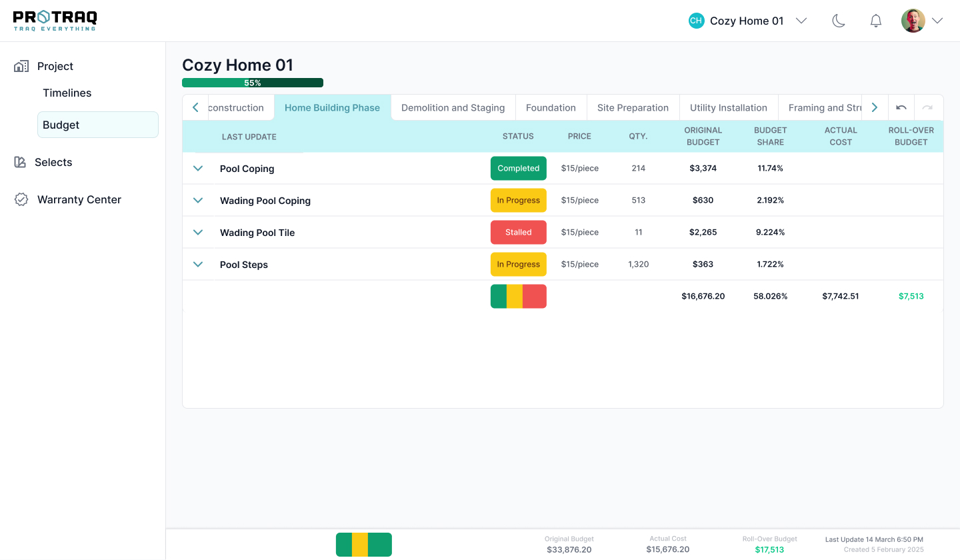960x560 pixels.
Task: Switch to the Foundation tab
Action: (550, 107)
